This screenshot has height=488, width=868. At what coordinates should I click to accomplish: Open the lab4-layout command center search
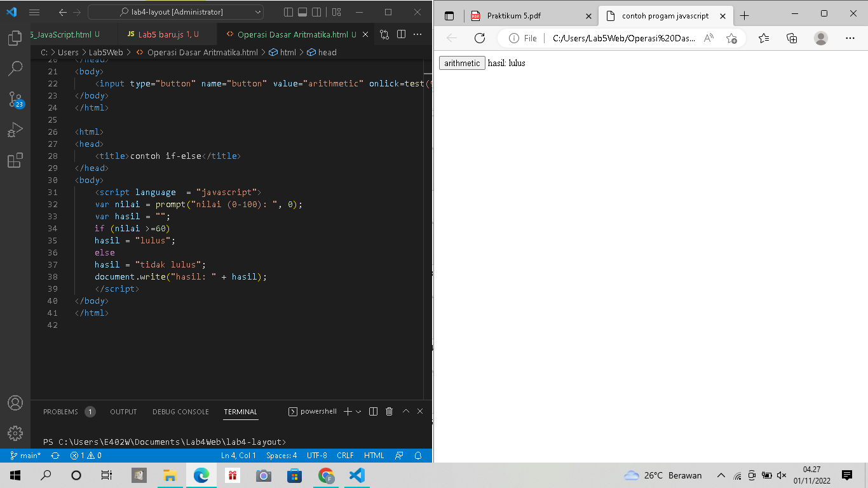coord(175,12)
